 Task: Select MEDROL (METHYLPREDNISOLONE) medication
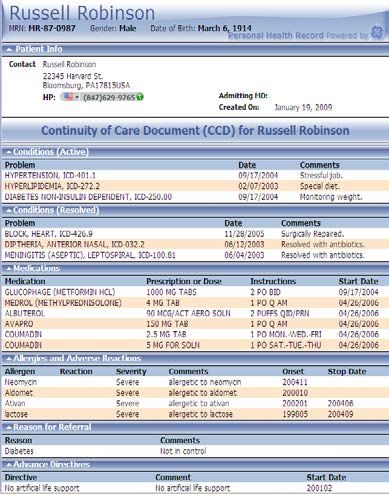[63, 303]
